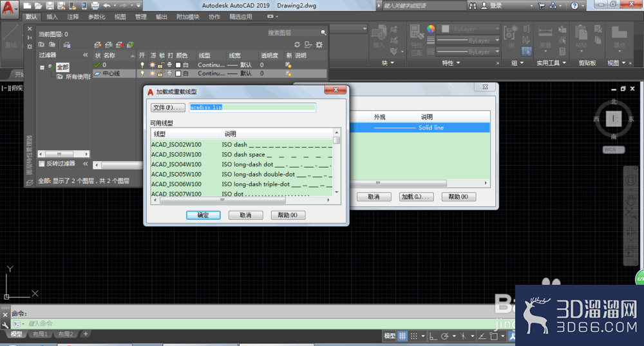Click the acadiso.lin file name field

click(252, 107)
